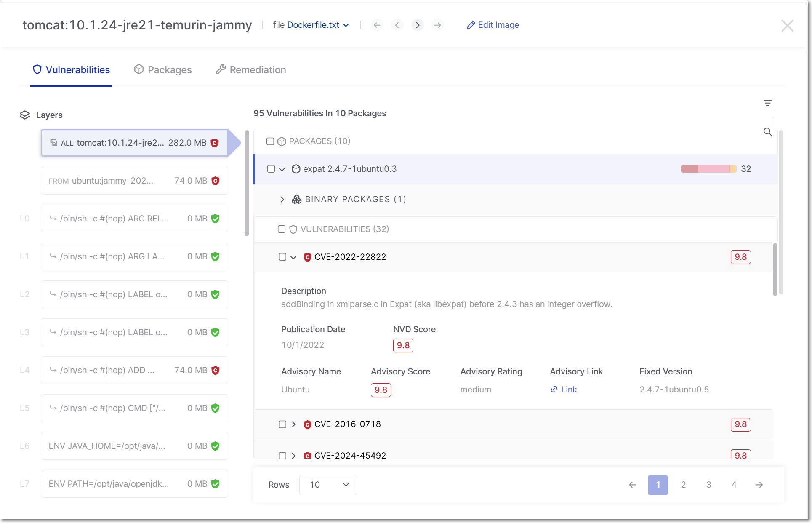Click the filter icon above vulnerabilities list

click(767, 103)
